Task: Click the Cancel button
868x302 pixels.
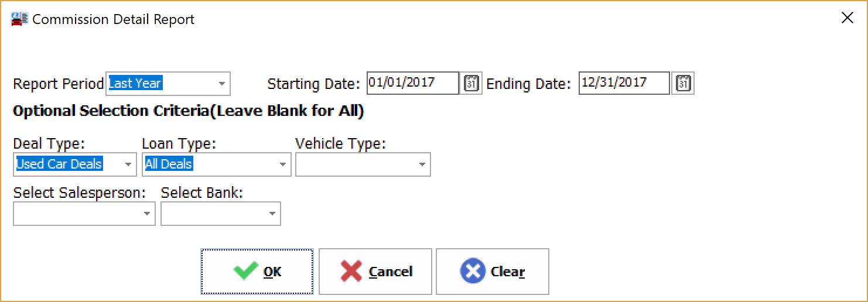Action: pyautogui.click(x=375, y=272)
